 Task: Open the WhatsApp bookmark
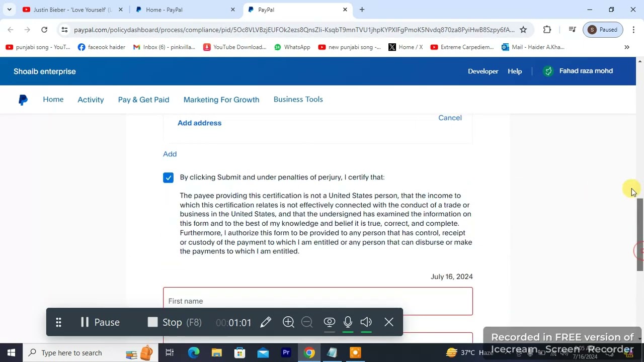[x=292, y=47]
